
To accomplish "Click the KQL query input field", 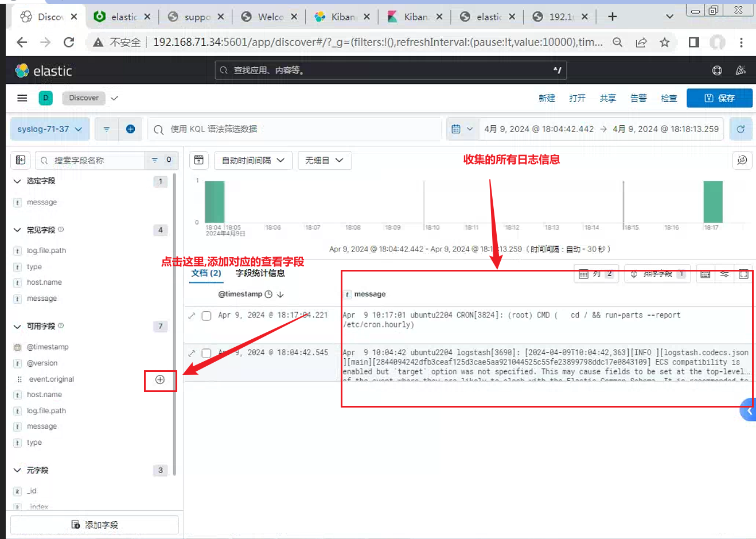I will [294, 129].
